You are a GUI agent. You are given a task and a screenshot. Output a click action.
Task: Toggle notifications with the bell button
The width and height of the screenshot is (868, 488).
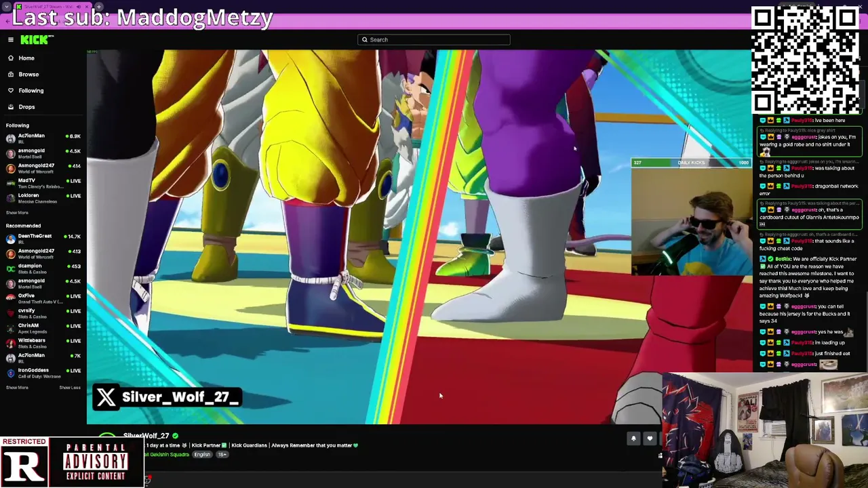click(x=633, y=439)
